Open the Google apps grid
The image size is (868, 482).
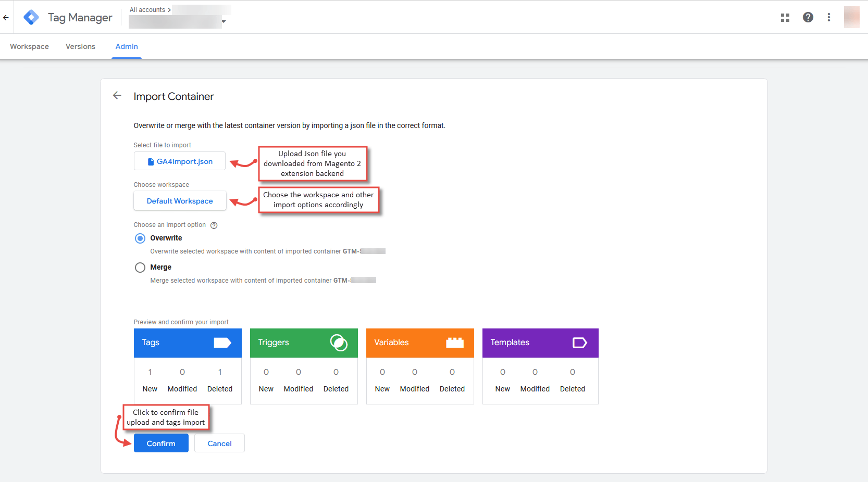(x=785, y=18)
